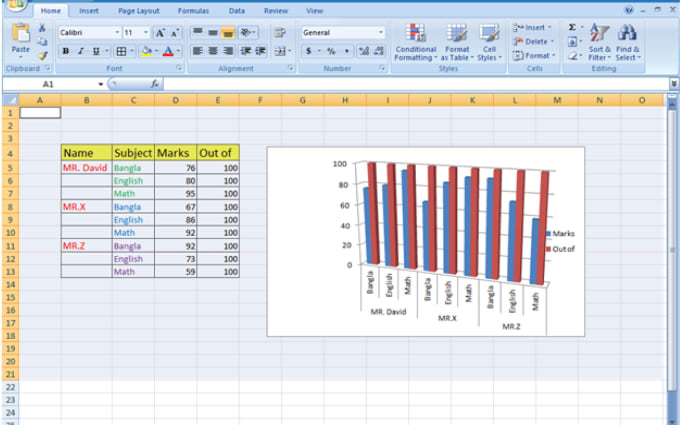Toggle Bottom Align vertical alignment

(228, 33)
